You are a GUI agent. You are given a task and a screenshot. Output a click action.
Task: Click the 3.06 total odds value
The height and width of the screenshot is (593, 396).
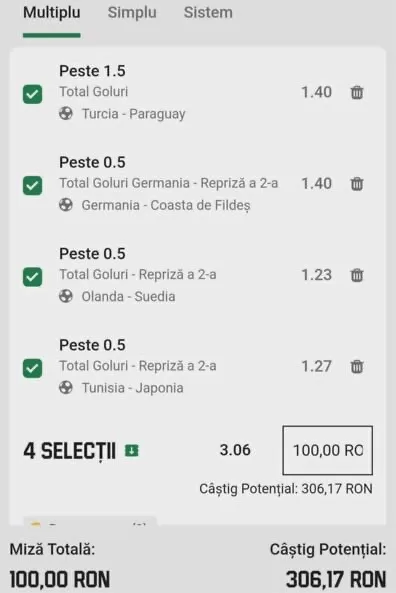[235, 450]
